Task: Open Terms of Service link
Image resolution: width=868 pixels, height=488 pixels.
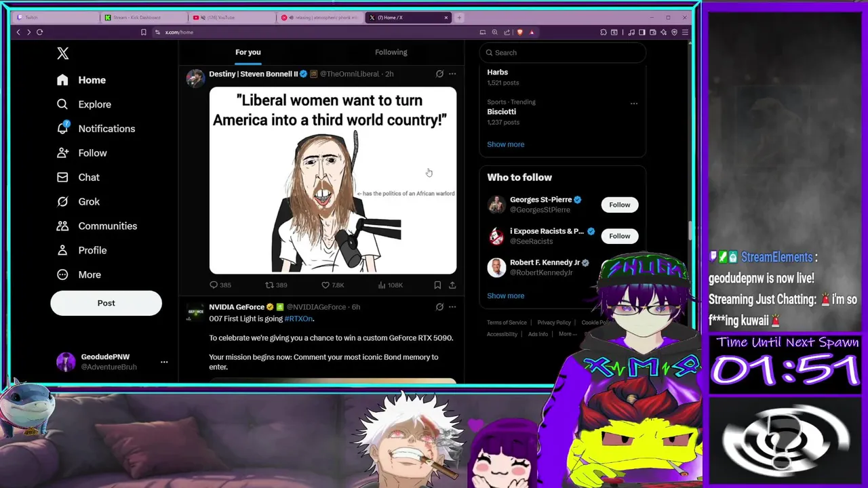Action: click(x=507, y=323)
